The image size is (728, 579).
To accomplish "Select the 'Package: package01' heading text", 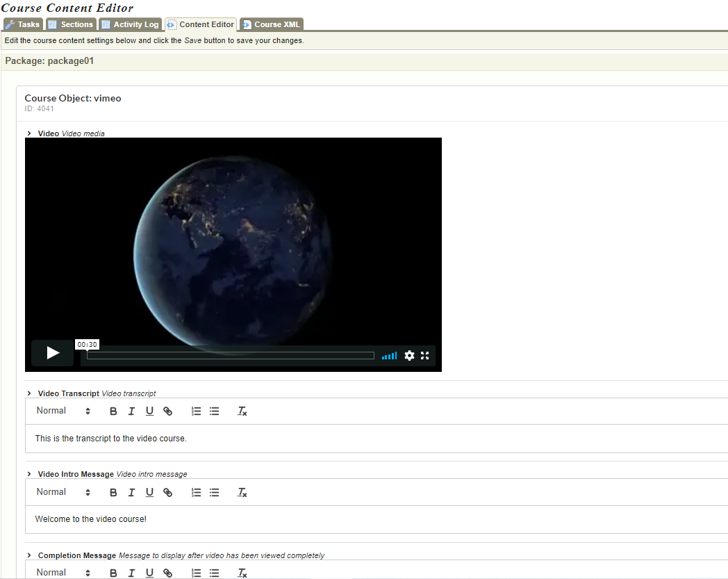I will [x=50, y=61].
